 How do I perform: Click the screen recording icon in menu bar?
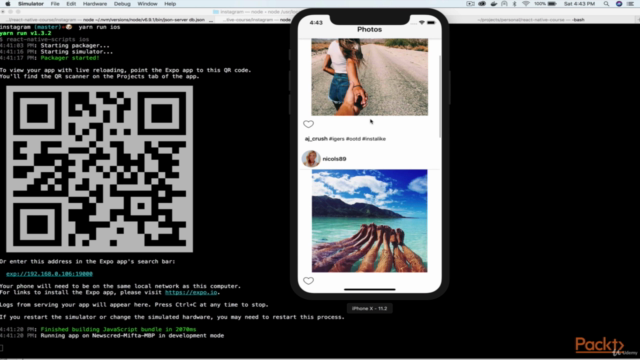coord(471,4)
